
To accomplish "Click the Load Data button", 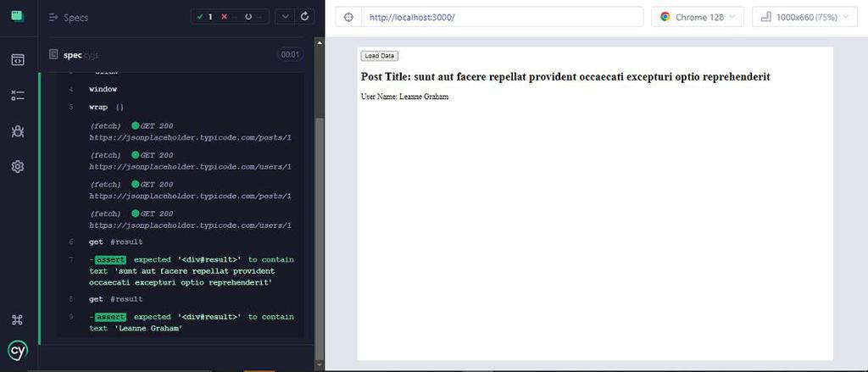I will click(379, 56).
